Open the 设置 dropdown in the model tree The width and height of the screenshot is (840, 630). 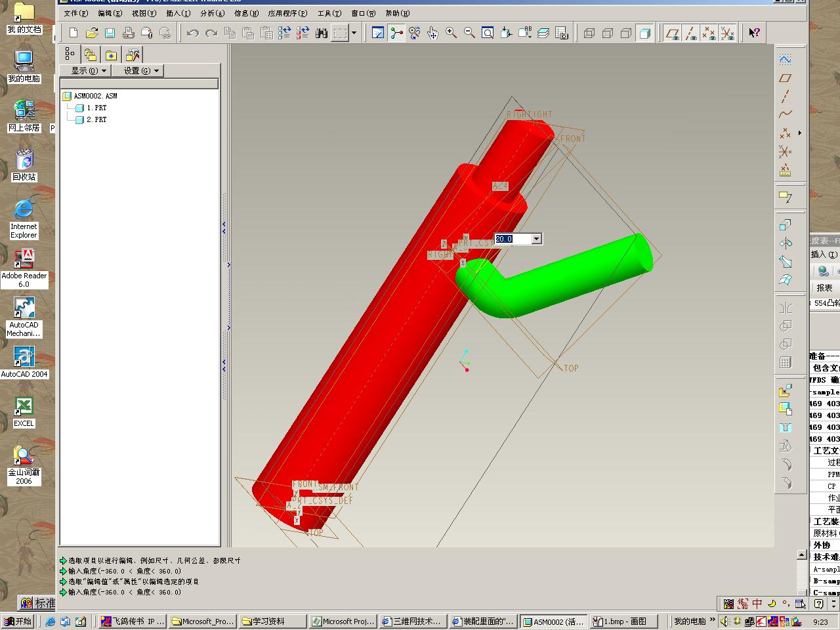click(x=137, y=71)
